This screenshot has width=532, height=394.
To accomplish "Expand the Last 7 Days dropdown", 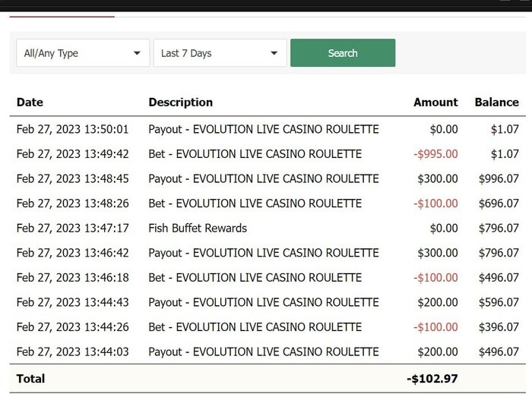I will pyautogui.click(x=220, y=53).
